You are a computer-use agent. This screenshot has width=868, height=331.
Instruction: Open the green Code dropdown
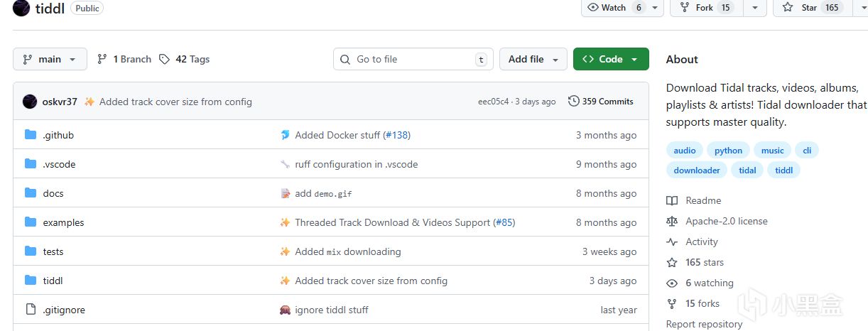[611, 59]
